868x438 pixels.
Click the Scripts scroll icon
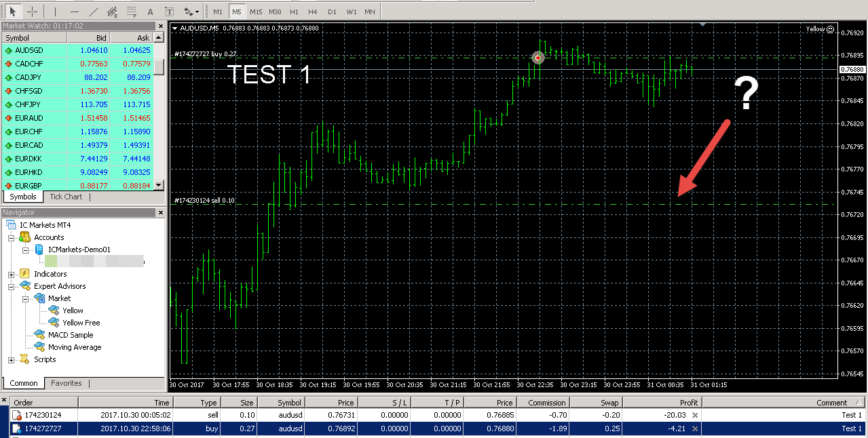click(x=24, y=359)
